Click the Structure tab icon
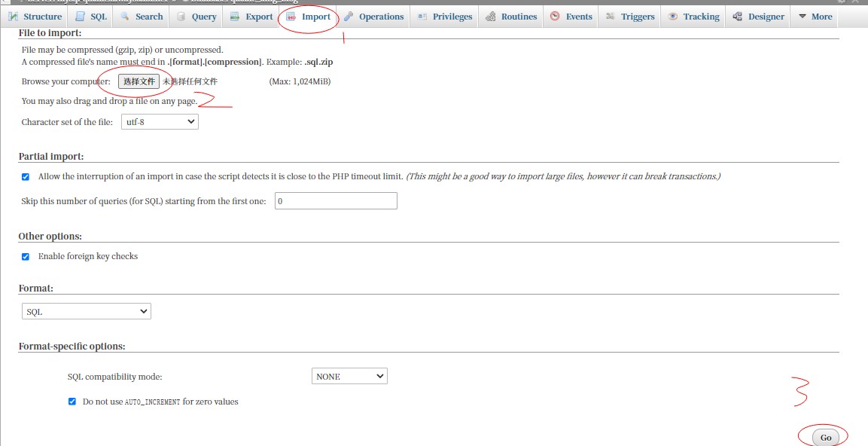 [13, 17]
